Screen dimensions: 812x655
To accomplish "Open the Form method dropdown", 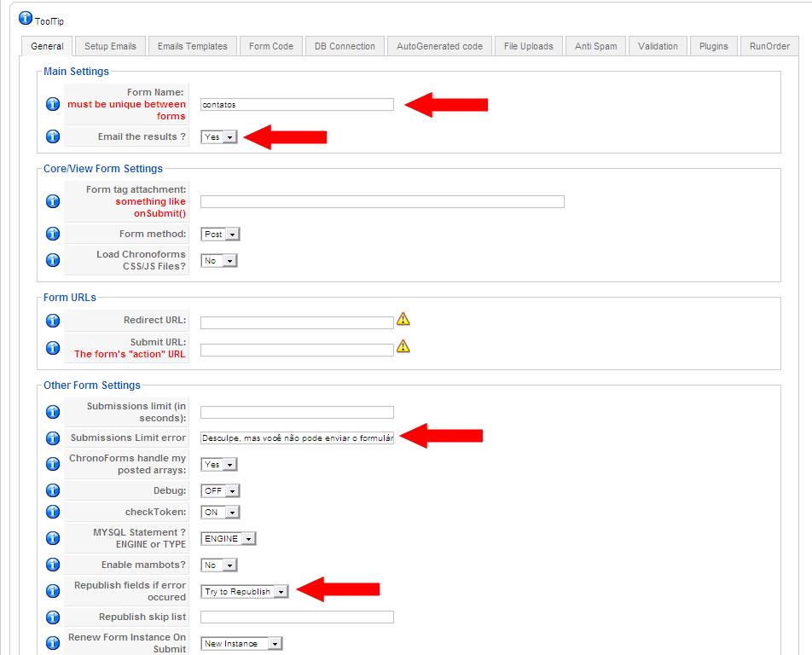I will pyautogui.click(x=220, y=234).
